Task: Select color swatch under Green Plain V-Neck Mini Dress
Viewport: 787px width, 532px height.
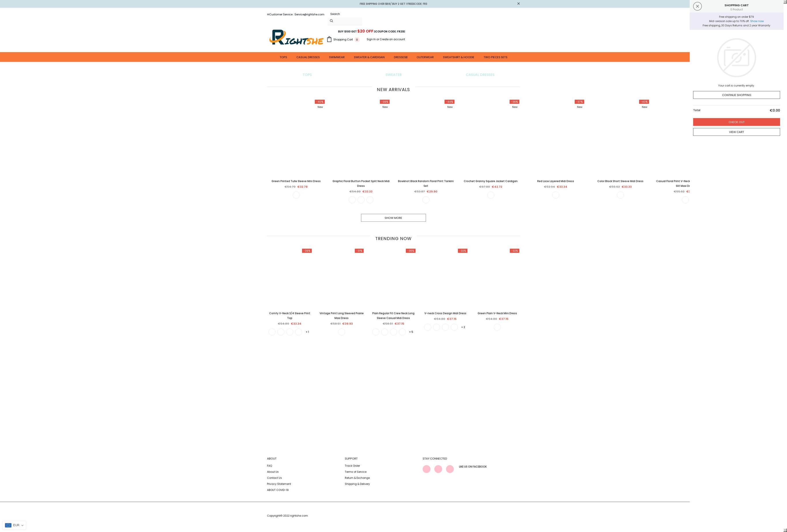Action: coord(497,327)
